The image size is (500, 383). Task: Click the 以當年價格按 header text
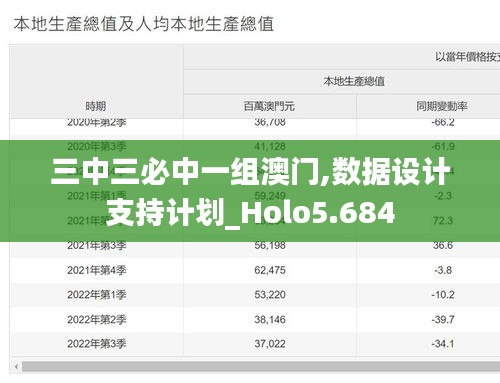pyautogui.click(x=467, y=57)
